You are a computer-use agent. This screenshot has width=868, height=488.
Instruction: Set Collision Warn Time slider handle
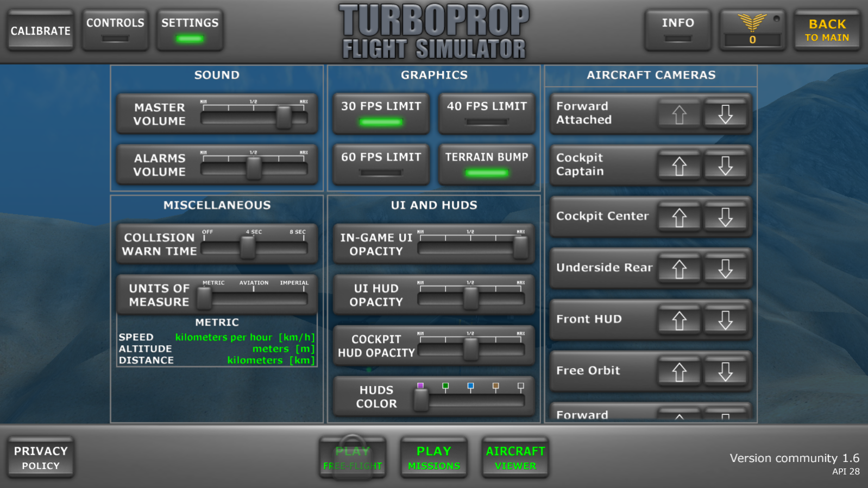coord(248,248)
